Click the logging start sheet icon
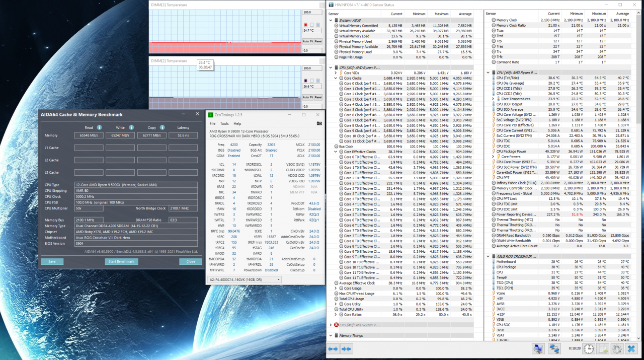The width and height of the screenshot is (644, 360). (603, 349)
